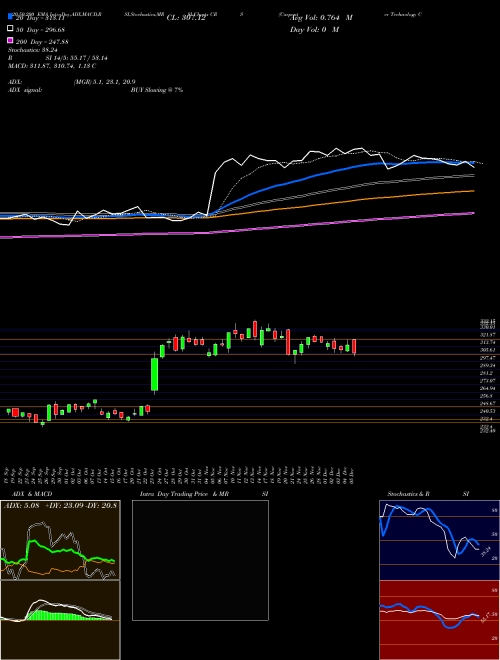The height and width of the screenshot is (660, 500).
Task: Click the ADX (MGR) 5.1, 23.1, 20.9 readout
Action: pyautogui.click(x=72, y=82)
